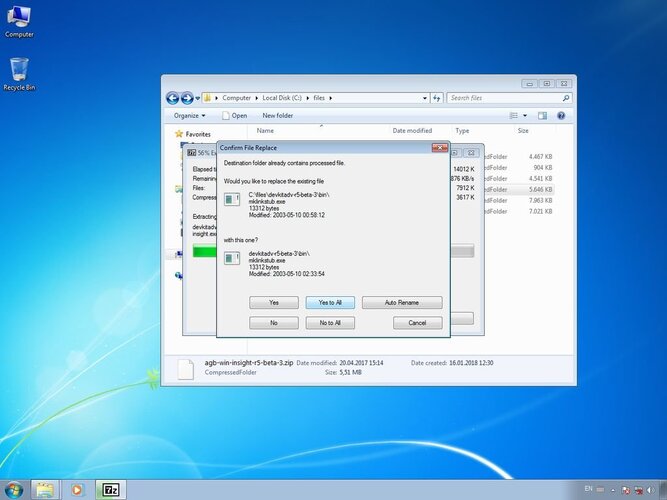Open Explorer help icon
Screen dimensions: 667x500
click(561, 116)
